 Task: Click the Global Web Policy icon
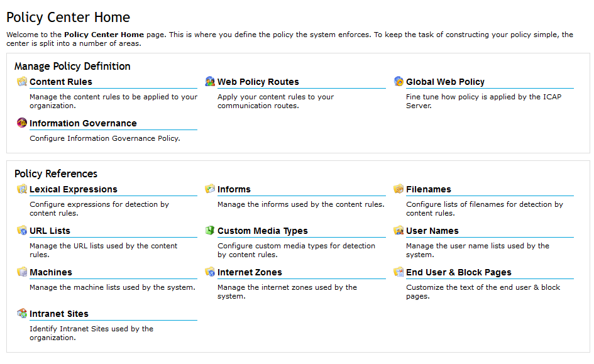(x=399, y=82)
